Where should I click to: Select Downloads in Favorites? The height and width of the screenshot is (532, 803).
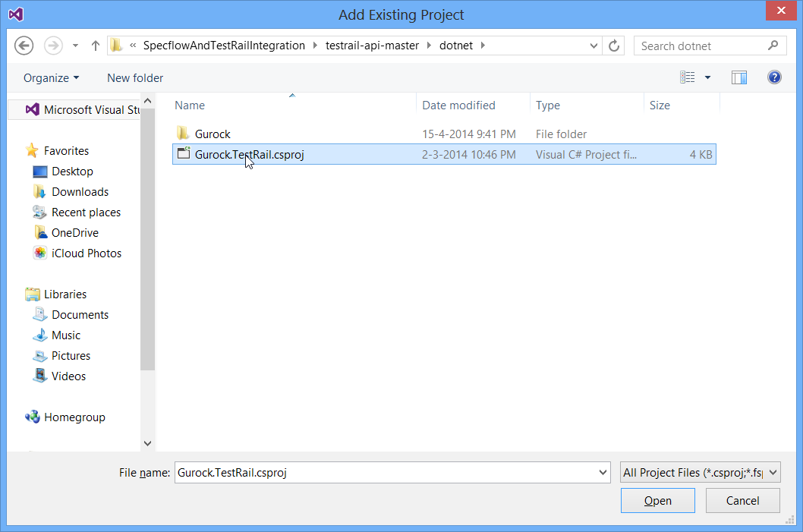point(80,192)
